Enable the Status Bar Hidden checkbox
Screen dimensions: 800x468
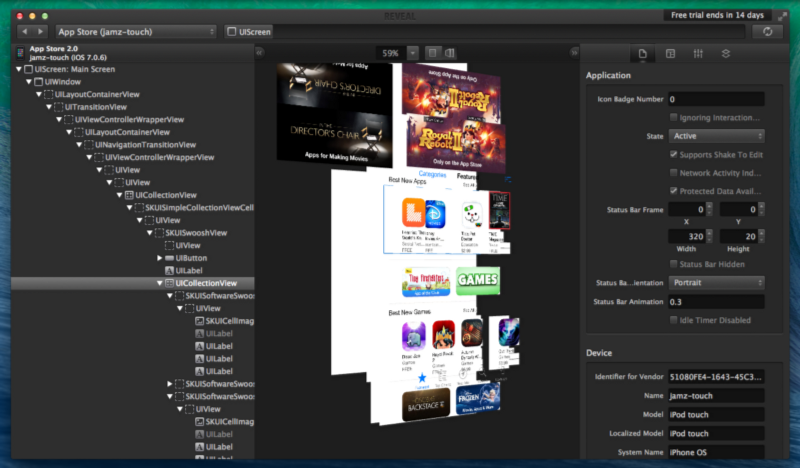coord(673,264)
